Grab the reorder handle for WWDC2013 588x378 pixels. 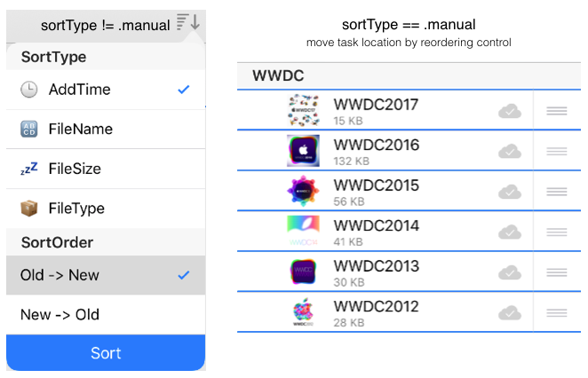(557, 272)
